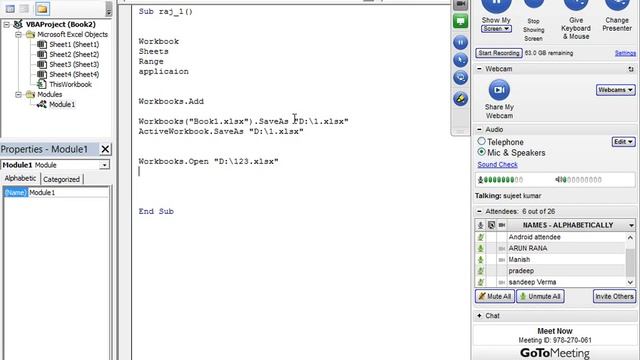Collapse the Attendees section
This screenshot has height=360, width=640.
pos(479,211)
